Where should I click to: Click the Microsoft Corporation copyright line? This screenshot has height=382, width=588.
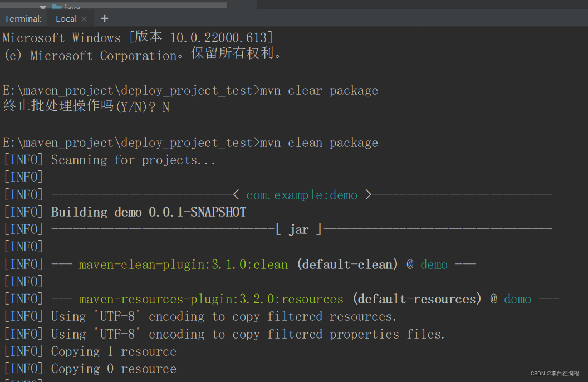(143, 55)
